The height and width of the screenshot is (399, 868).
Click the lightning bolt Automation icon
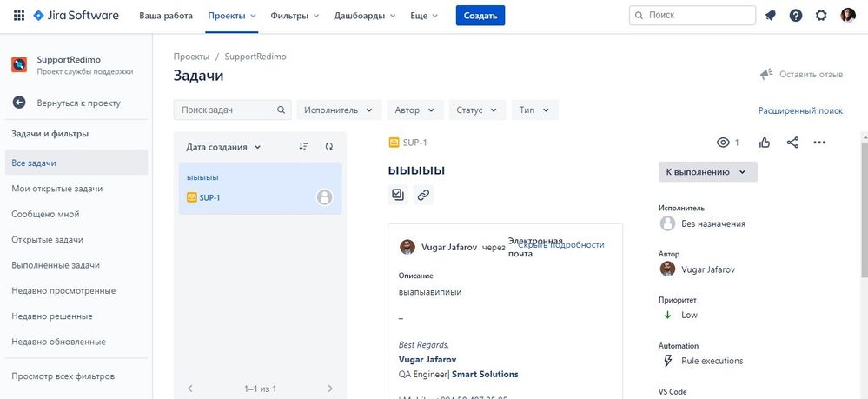(x=667, y=361)
